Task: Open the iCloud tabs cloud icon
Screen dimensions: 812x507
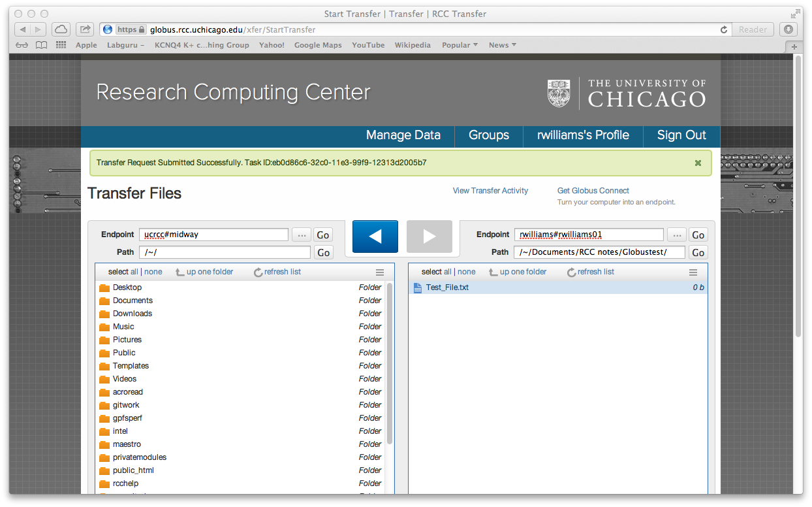Action: coord(60,29)
